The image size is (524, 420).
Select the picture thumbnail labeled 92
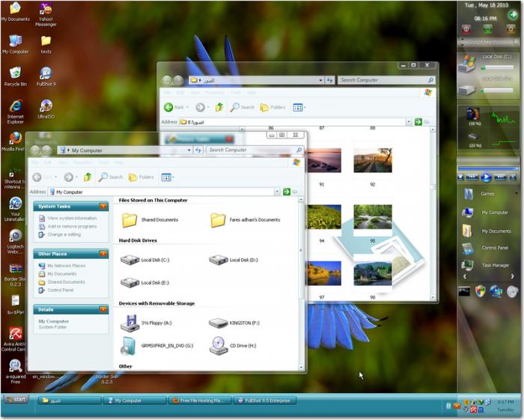373,160
